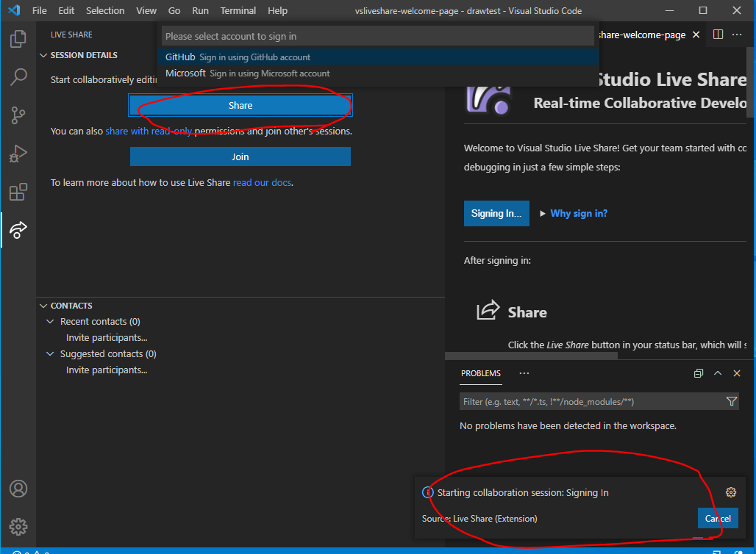Switch to the Problems tab

pos(481,373)
